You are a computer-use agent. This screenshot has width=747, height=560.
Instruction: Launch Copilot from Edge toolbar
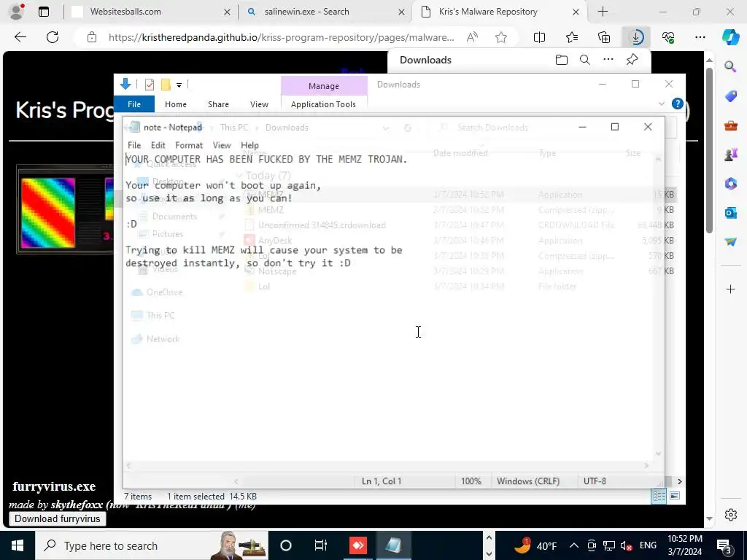point(730,37)
